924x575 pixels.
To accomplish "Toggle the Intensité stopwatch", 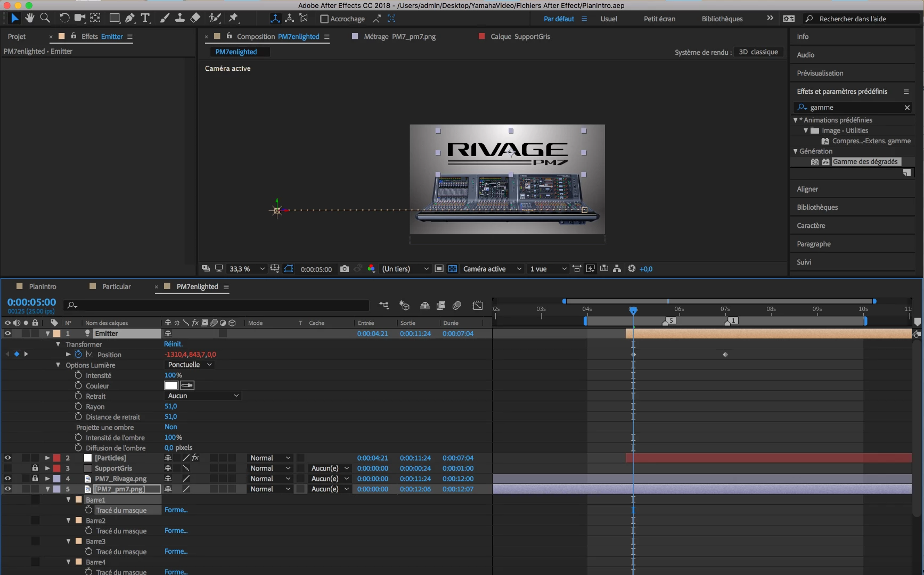I will point(78,375).
